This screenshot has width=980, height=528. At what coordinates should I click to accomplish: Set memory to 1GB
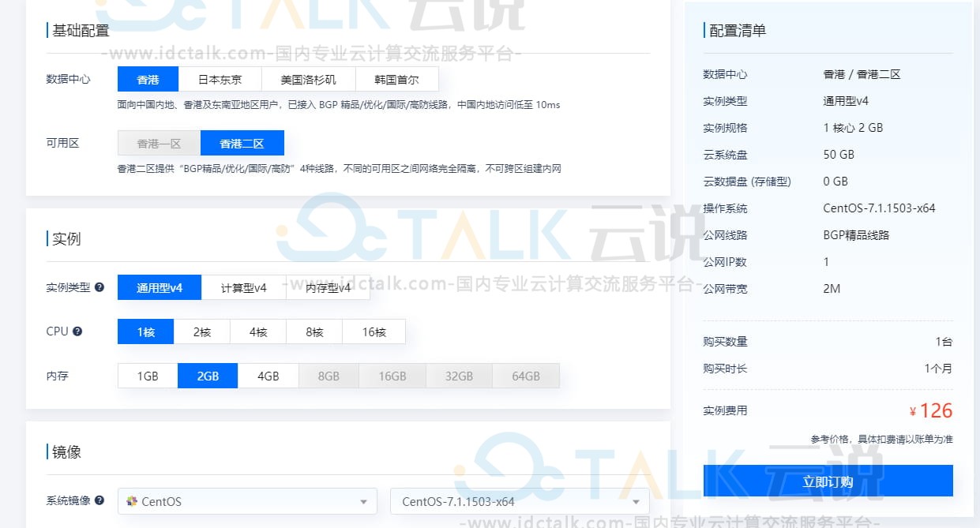[x=148, y=376]
